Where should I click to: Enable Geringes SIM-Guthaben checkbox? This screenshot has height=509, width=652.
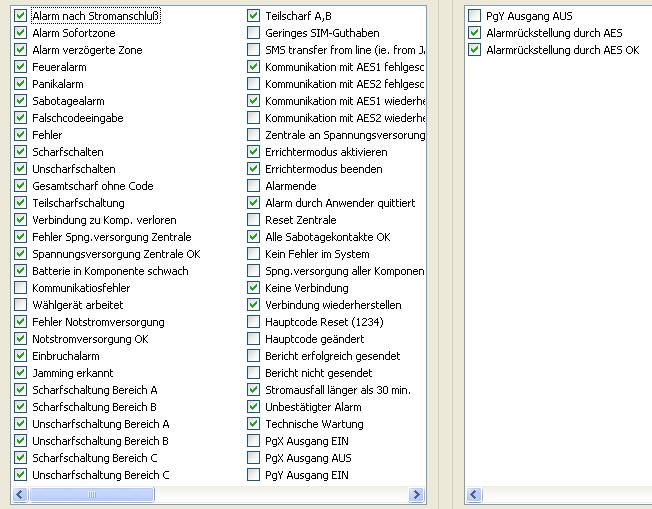[254, 33]
